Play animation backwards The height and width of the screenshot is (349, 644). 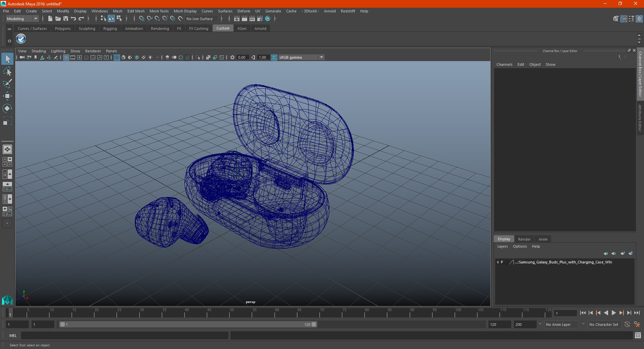(x=606, y=313)
